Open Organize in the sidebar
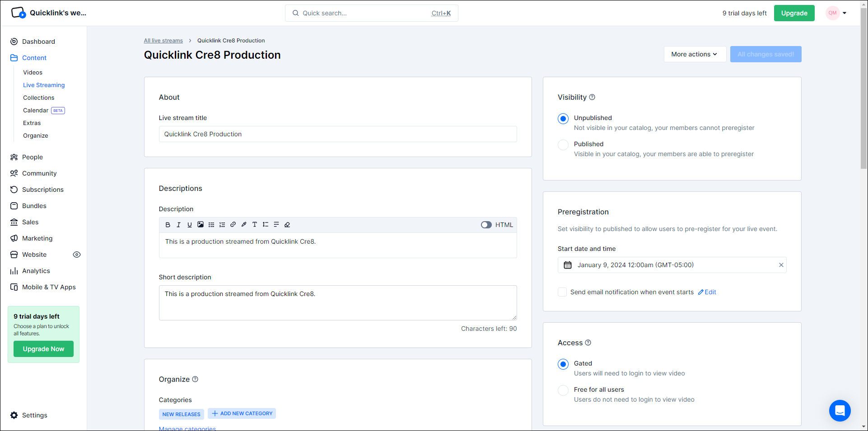This screenshot has height=431, width=868. coord(36,135)
